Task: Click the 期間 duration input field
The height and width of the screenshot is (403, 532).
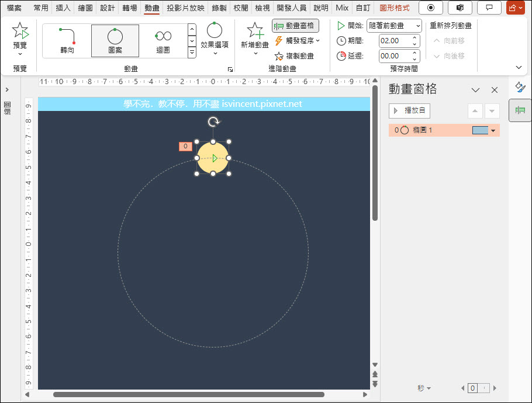Action: [395, 41]
